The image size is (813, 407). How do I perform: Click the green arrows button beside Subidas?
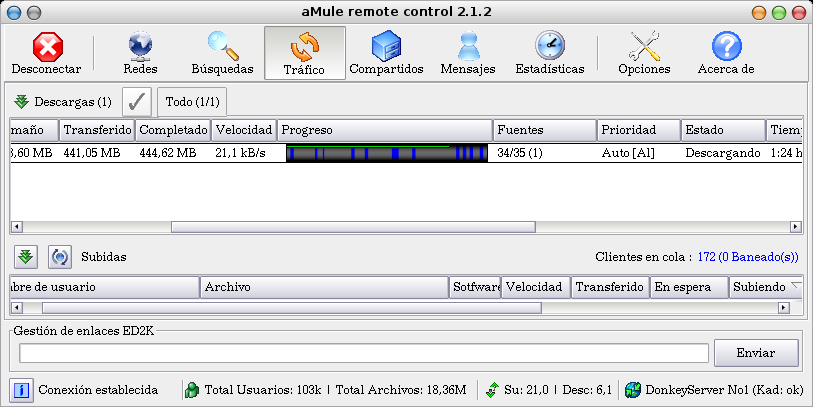pos(25,257)
